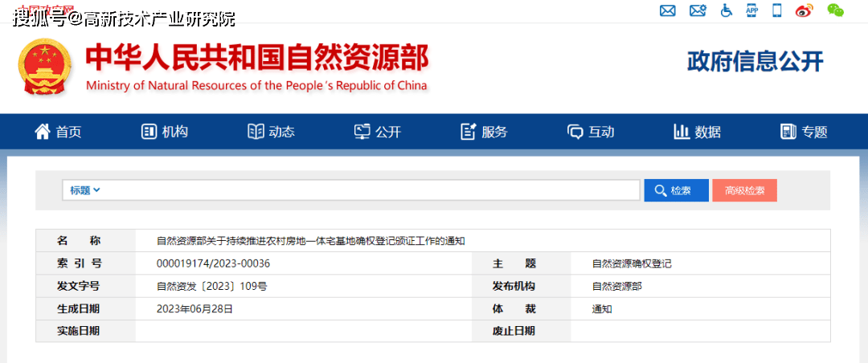Open the Weibo icon
This screenshot has width=868, height=363.
[803, 10]
